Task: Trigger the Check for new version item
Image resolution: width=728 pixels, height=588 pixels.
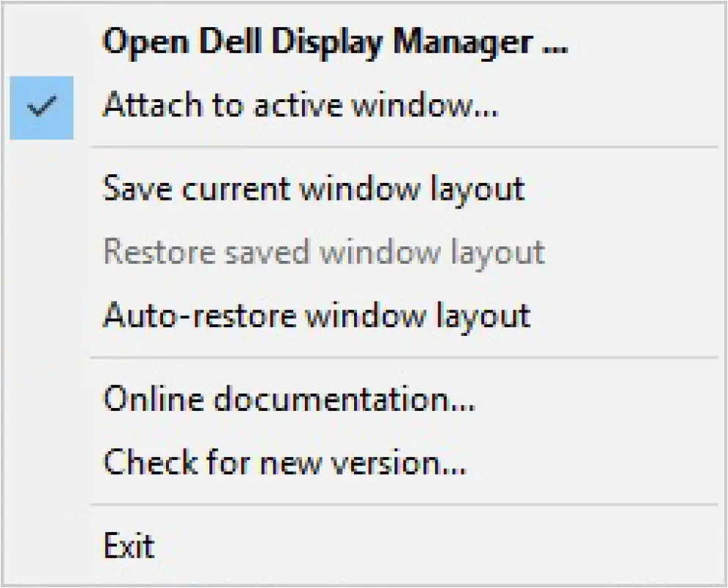Action: tap(286, 462)
